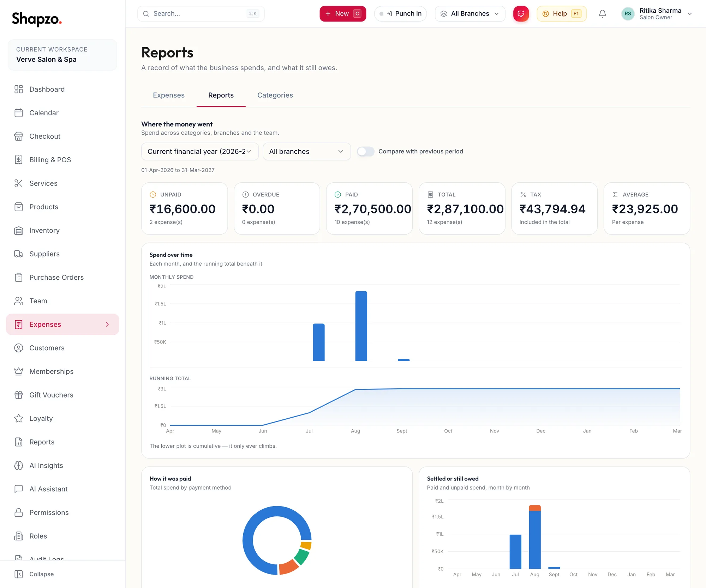Click the Unpaid ₹16,600.00 summary card
The image size is (706, 588).
pyautogui.click(x=185, y=208)
